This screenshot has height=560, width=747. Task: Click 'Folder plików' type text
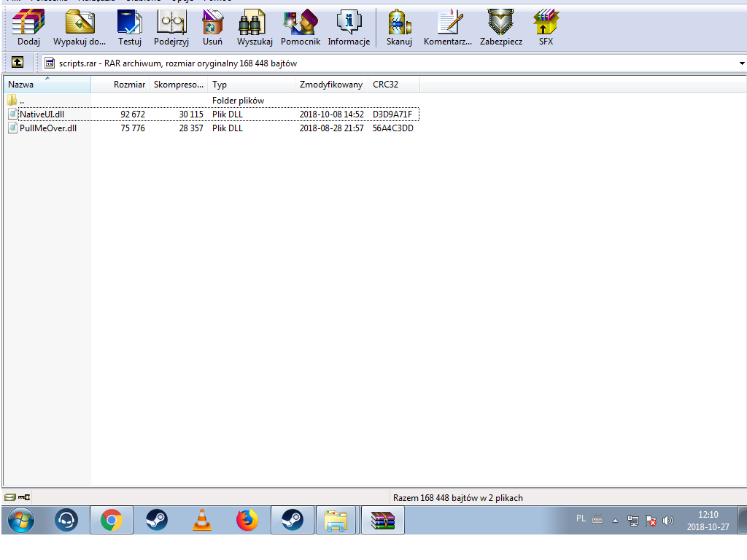tap(239, 101)
